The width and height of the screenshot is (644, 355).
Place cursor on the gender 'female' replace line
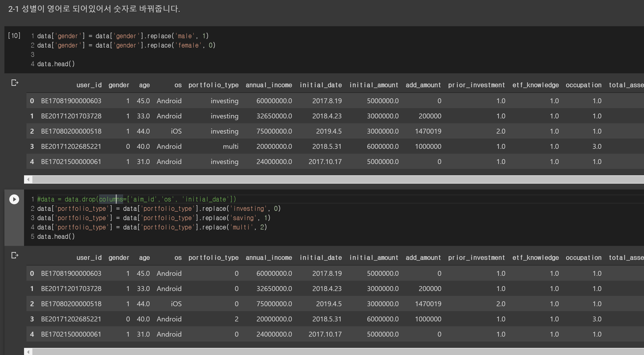(x=126, y=45)
